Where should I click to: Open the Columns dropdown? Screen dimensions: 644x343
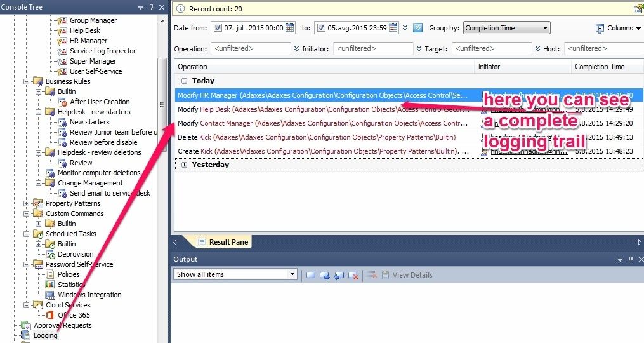coord(618,28)
